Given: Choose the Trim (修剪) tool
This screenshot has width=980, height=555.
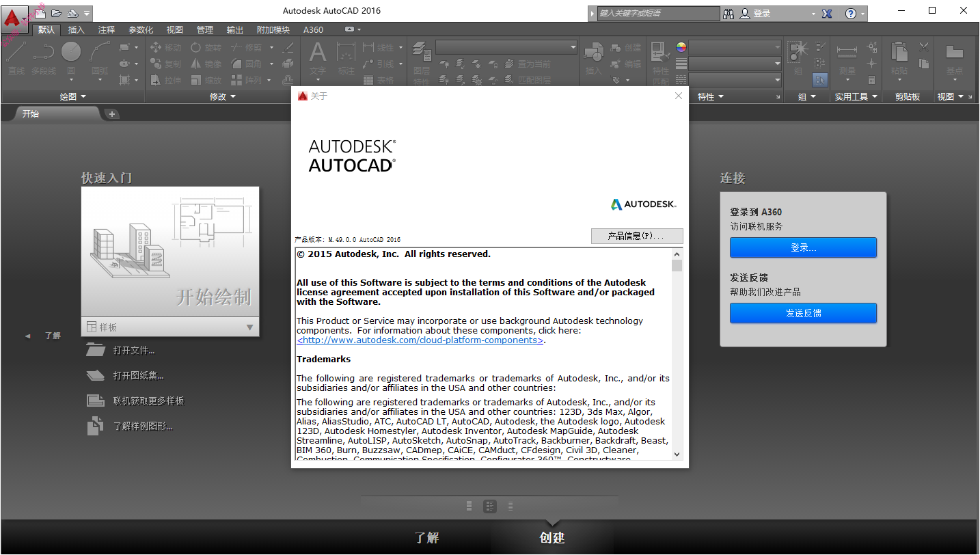Looking at the screenshot, I should tap(247, 47).
